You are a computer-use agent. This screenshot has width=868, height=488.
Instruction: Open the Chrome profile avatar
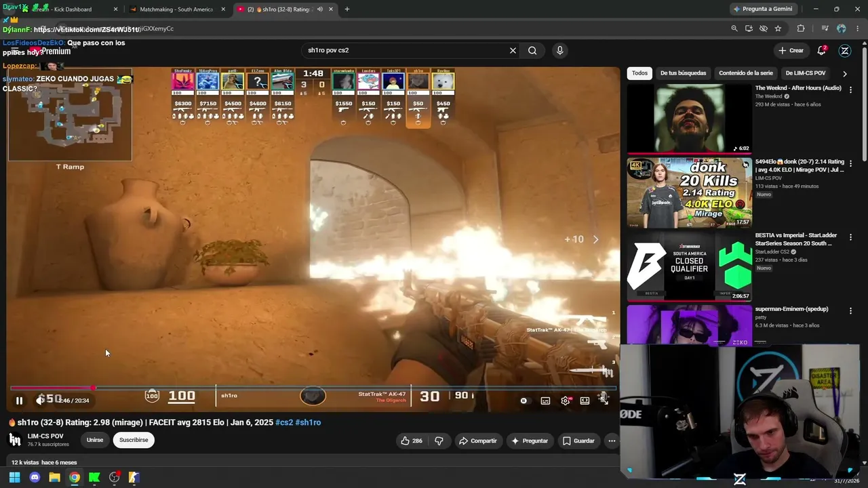pos(842,28)
